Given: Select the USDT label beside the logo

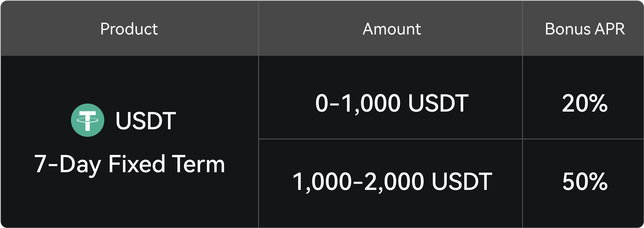Looking at the screenshot, I should [145, 121].
